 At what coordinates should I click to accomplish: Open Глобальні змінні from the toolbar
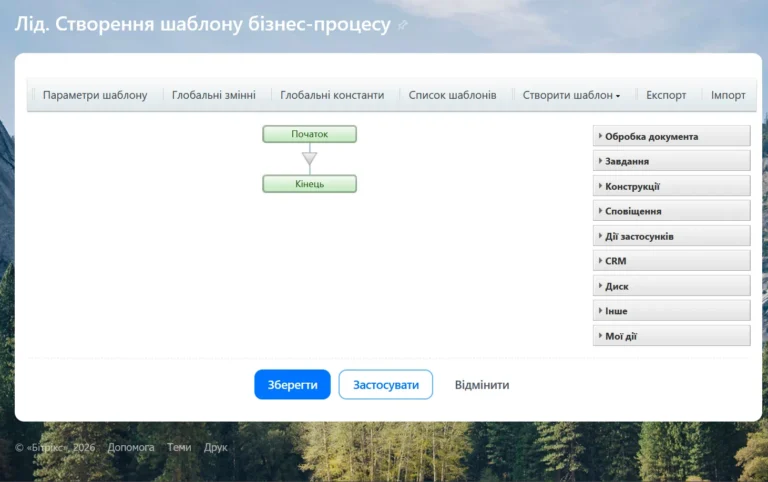click(214, 95)
